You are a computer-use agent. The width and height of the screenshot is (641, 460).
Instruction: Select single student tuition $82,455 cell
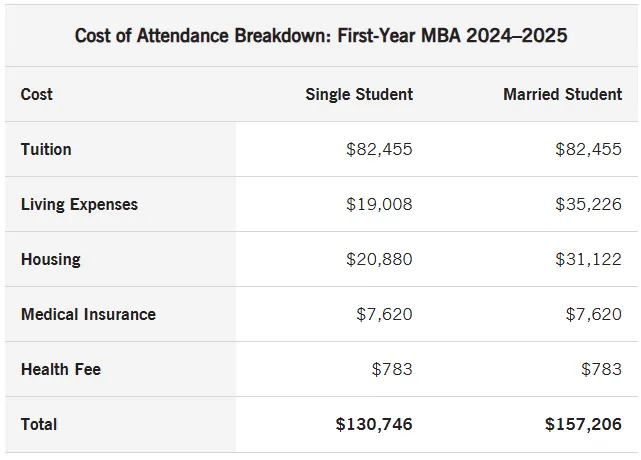click(379, 149)
